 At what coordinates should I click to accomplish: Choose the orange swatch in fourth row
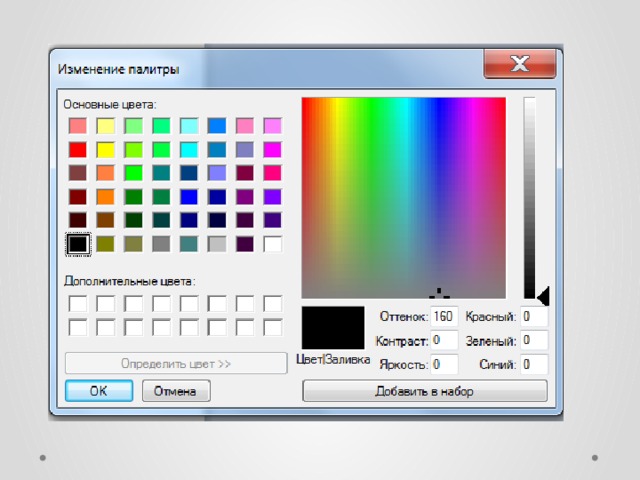[x=105, y=196]
